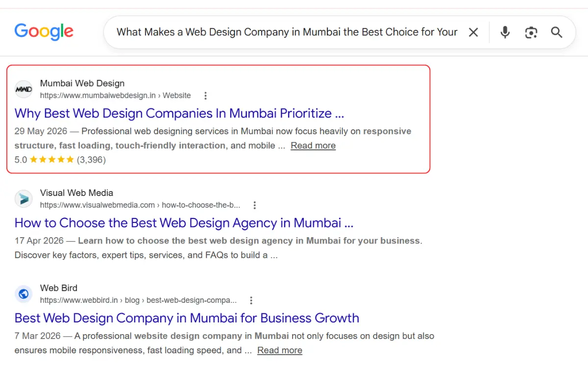Click the five-star rating of first result
Screen dimensions: 588x392
[52, 160]
